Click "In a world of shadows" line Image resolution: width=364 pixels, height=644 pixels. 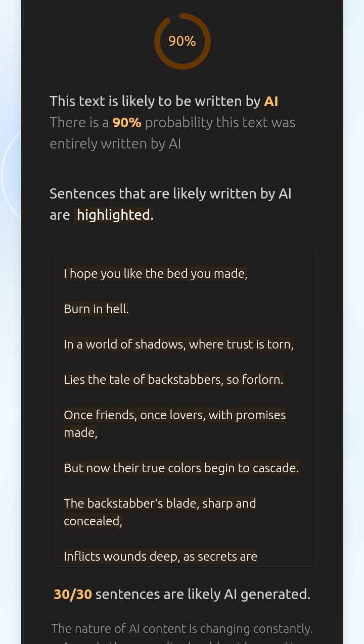click(x=178, y=344)
